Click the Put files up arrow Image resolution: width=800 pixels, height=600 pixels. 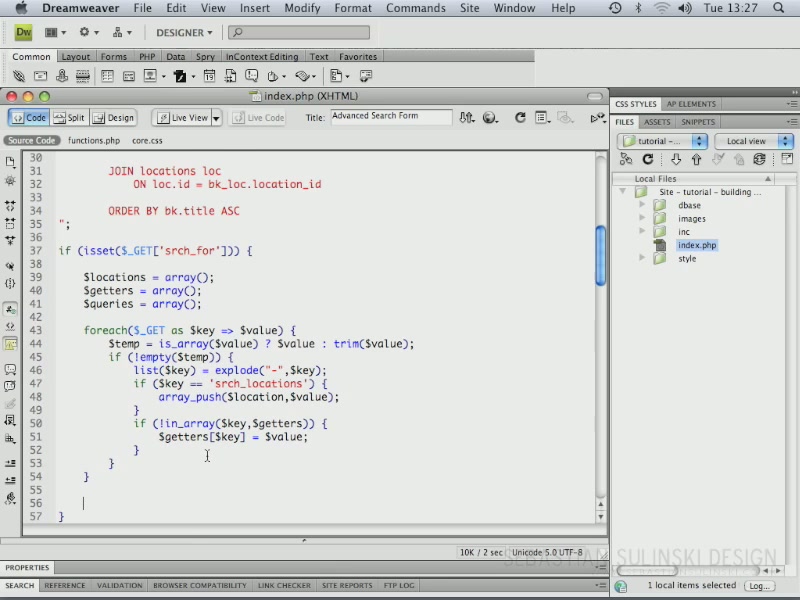[696, 159]
